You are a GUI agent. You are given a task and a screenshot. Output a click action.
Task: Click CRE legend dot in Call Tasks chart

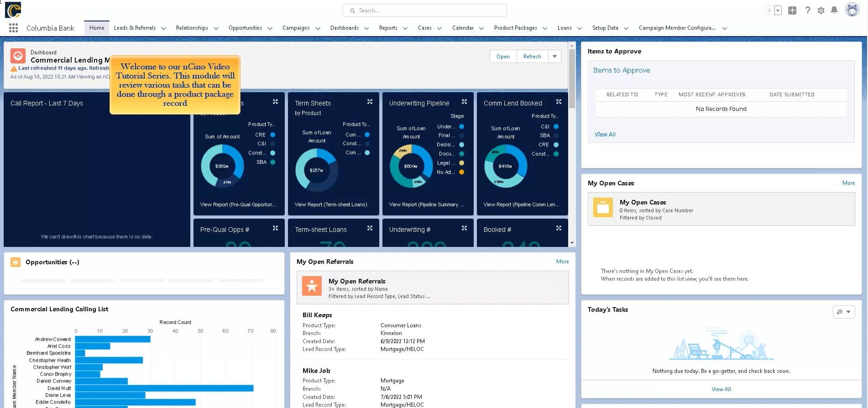[272, 135]
